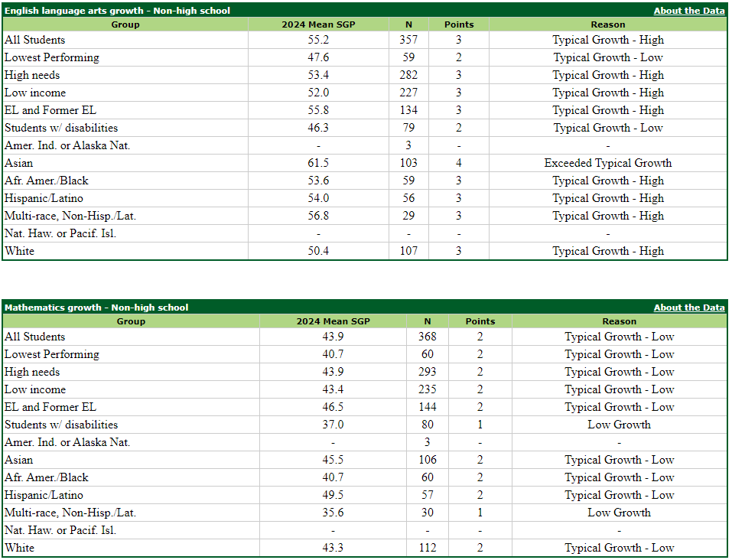Click Multi-race, Non-Hisp./Lat. in the English table
This screenshot has height=560, width=732.
pyautogui.click(x=70, y=216)
